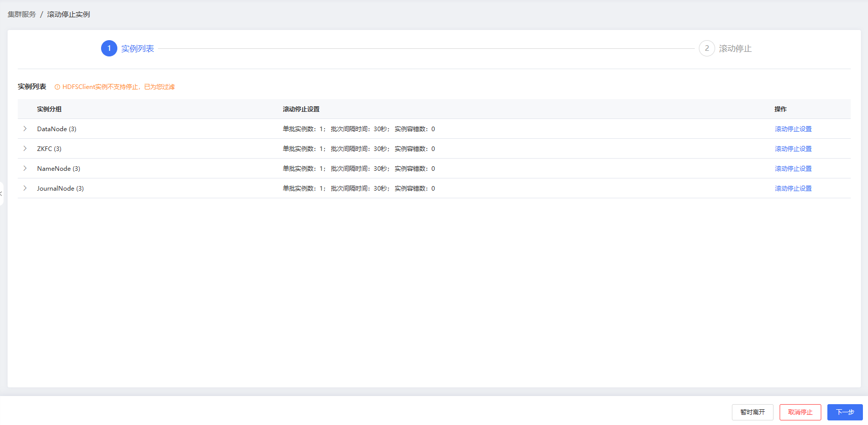Click the 滚动停止 step label
Viewport: 868px width, 425px height.
(735, 49)
